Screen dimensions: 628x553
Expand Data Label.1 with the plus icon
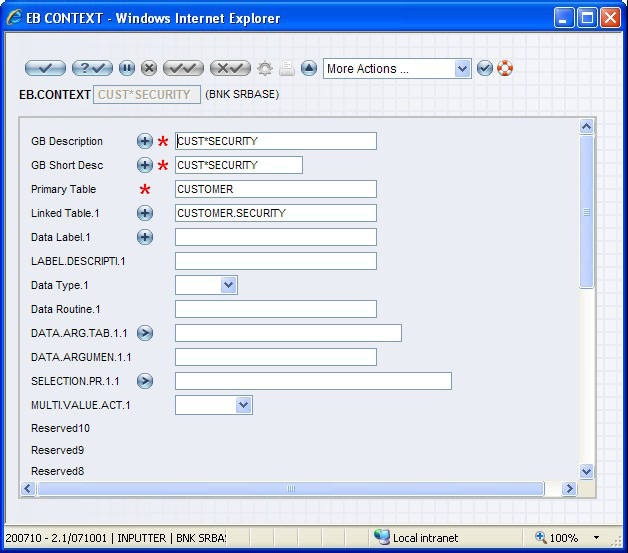point(145,237)
